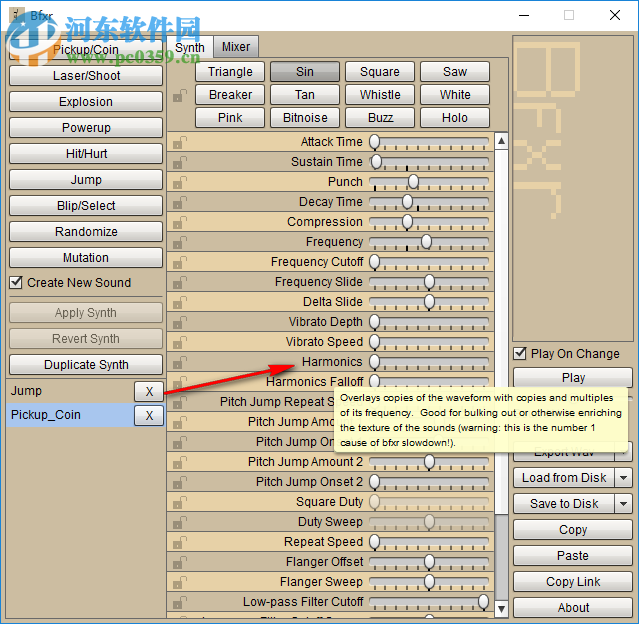Toggle lock icon beside Pitch Jump Amount 2
This screenshot has width=639, height=624.
179,462
